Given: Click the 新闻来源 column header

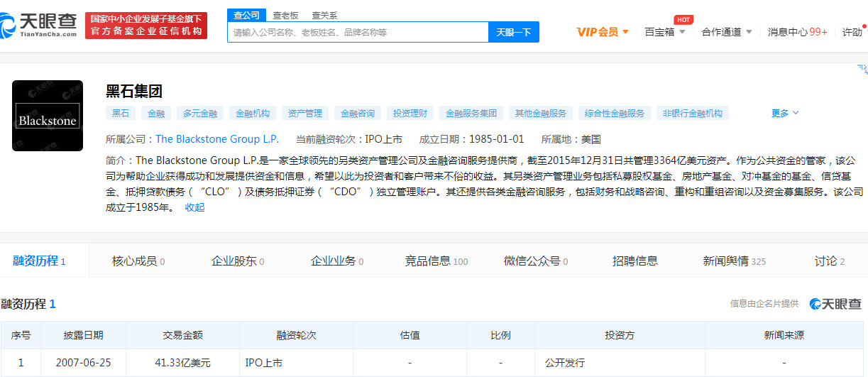Looking at the screenshot, I should [x=784, y=335].
